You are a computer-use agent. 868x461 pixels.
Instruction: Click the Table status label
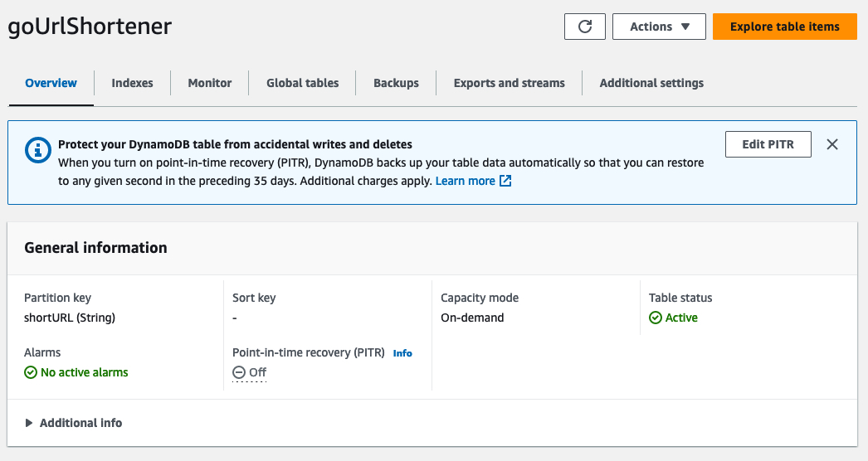[680, 298]
